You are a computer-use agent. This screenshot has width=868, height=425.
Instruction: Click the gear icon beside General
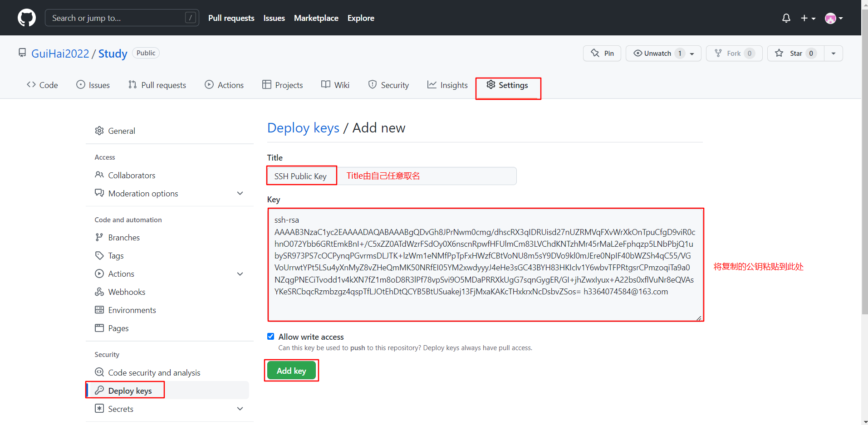(99, 131)
